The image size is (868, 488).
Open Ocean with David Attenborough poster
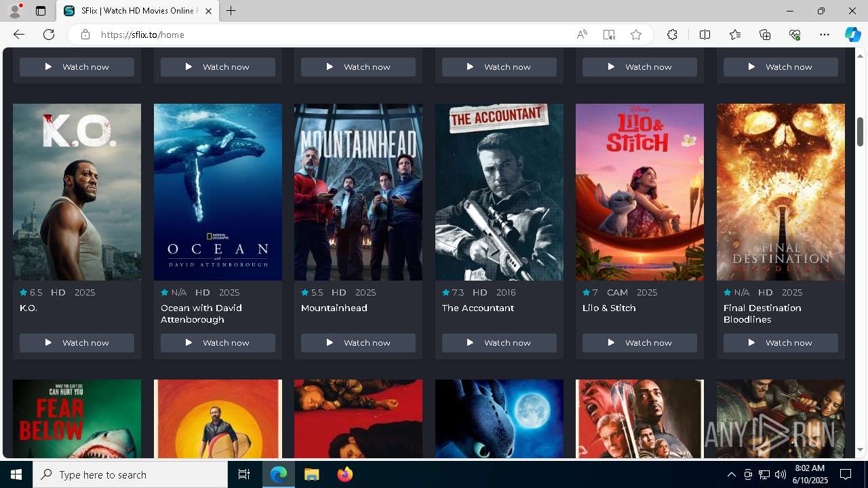point(218,192)
